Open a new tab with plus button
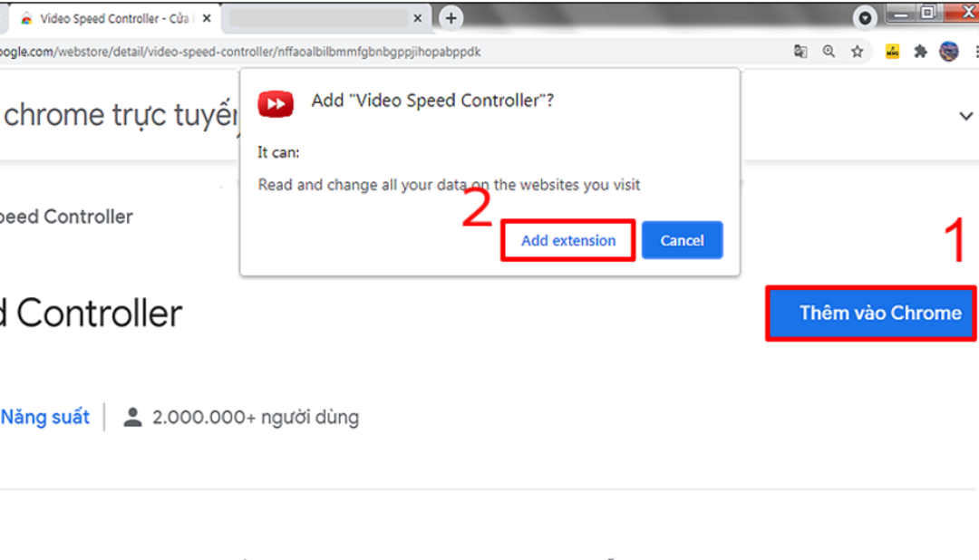The height and width of the screenshot is (560, 979). 451,18
